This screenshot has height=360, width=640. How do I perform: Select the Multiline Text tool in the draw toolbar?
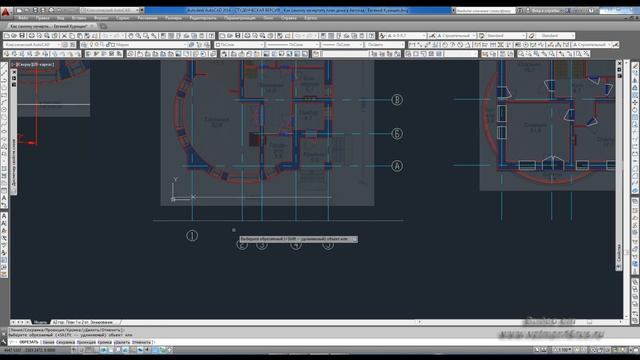click(x=4, y=198)
